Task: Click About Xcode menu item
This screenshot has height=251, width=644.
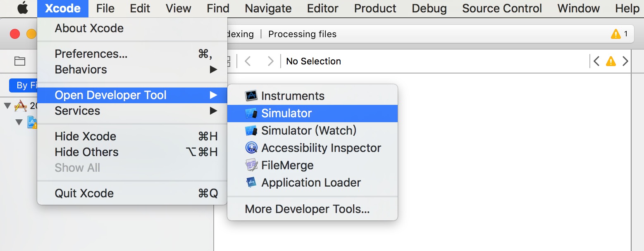Action: [x=89, y=28]
